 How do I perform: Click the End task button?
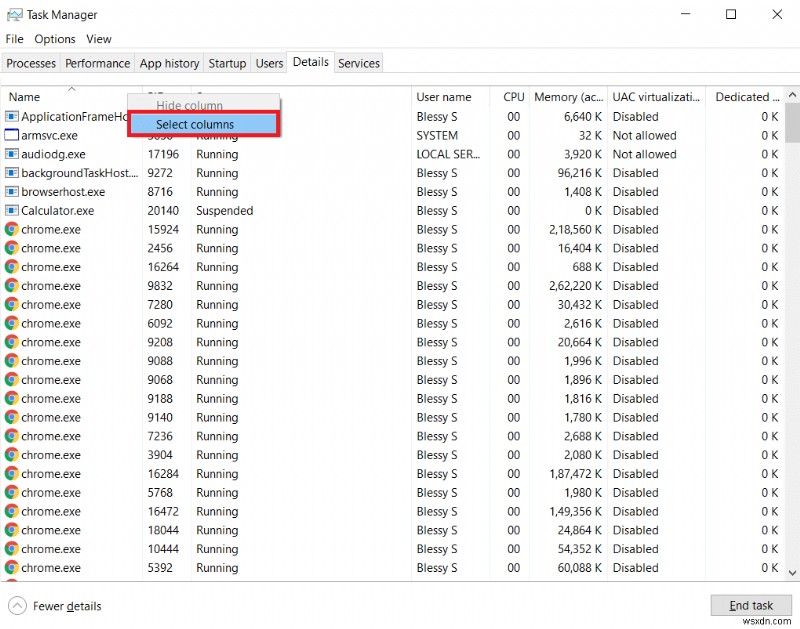(x=751, y=606)
